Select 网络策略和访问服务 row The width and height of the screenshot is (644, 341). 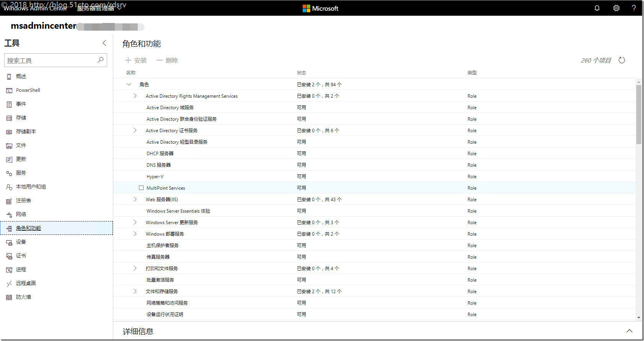[374, 303]
